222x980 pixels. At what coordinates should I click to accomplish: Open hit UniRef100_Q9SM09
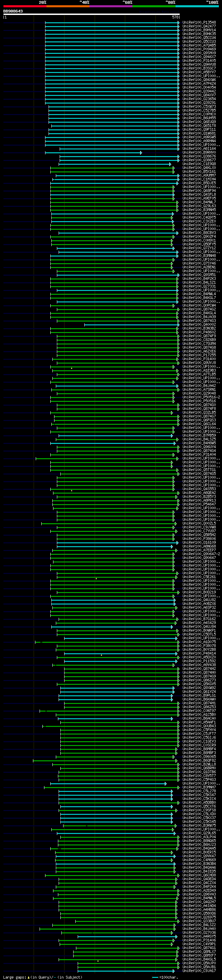tap(199, 53)
